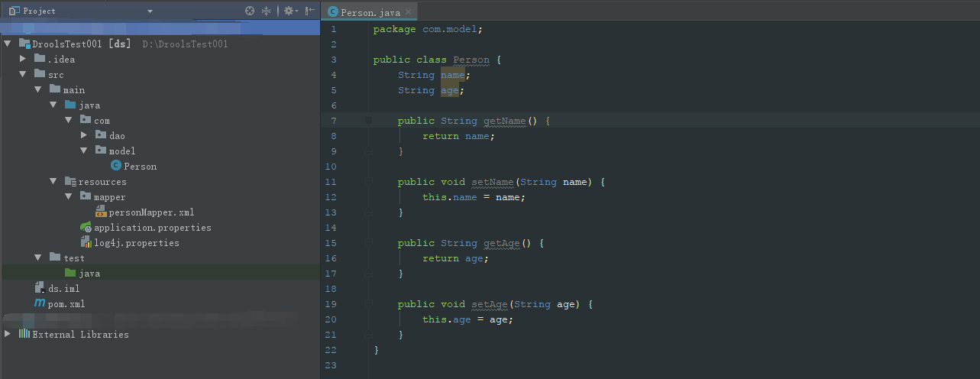
Task: Collapse the java folder arrow under main
Action: click(53, 105)
